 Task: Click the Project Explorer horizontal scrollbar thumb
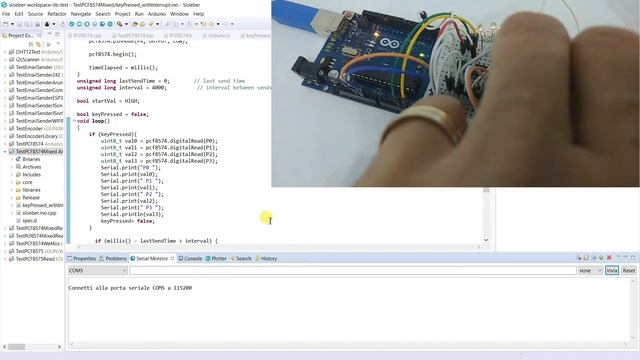click(17, 347)
